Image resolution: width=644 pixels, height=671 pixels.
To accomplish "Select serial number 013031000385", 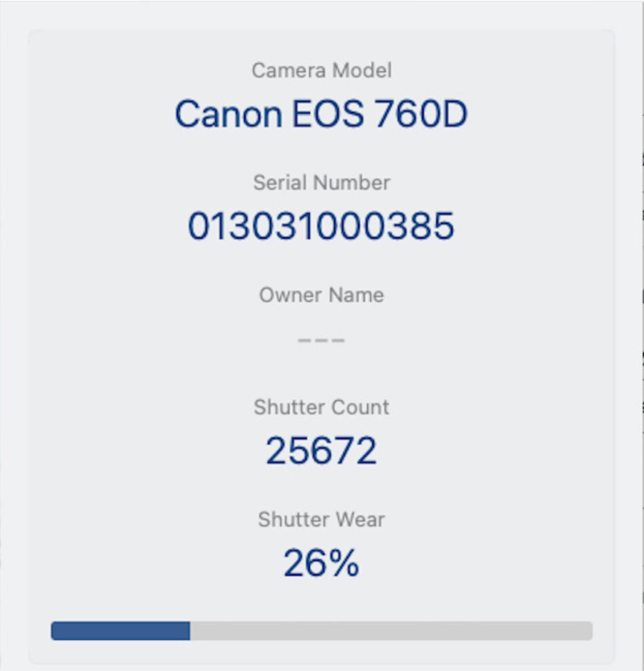I will pyautogui.click(x=321, y=226).
